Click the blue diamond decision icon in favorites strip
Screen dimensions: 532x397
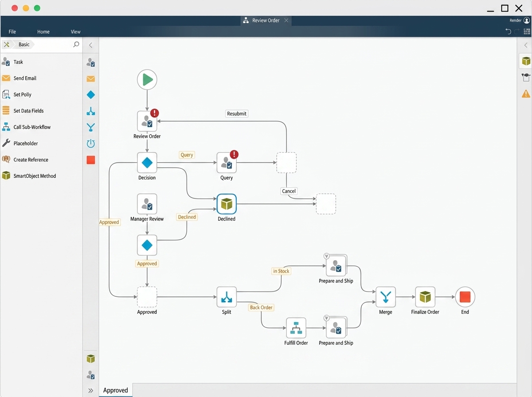click(x=91, y=95)
